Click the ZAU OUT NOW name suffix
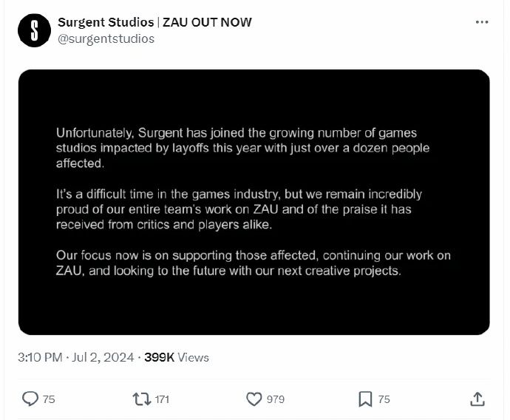 [x=207, y=22]
